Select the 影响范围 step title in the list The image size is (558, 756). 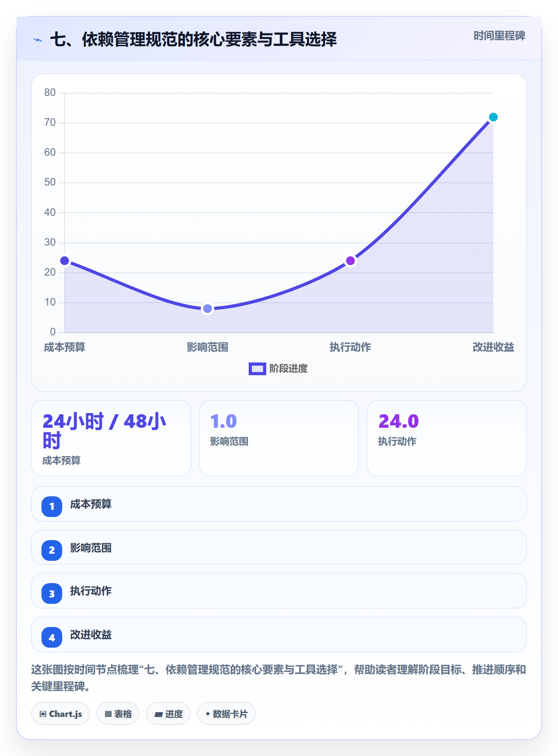point(91,548)
